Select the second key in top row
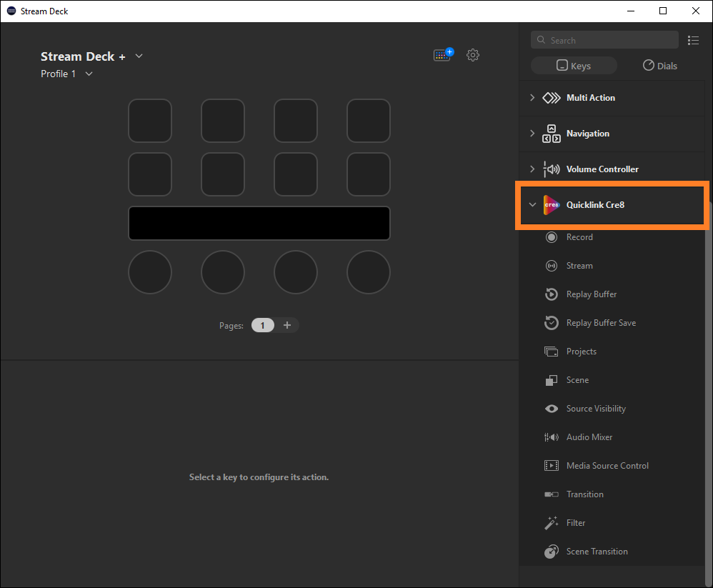This screenshot has height=588, width=713. coord(223,121)
